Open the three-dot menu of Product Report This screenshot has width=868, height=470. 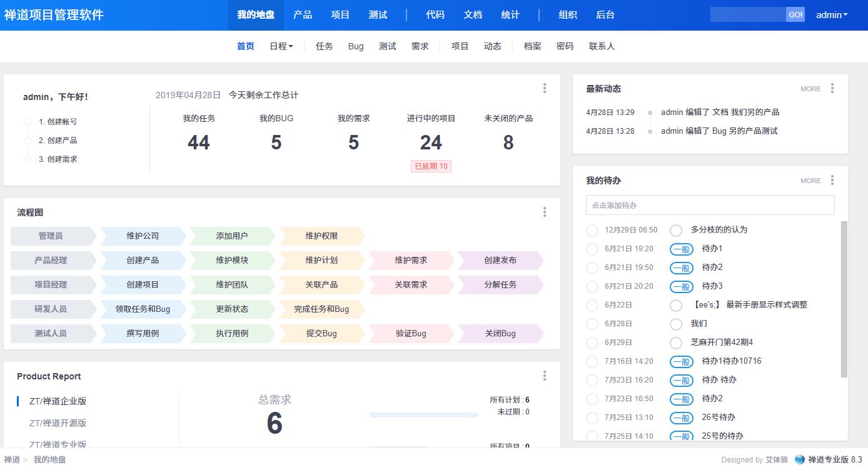click(x=545, y=376)
